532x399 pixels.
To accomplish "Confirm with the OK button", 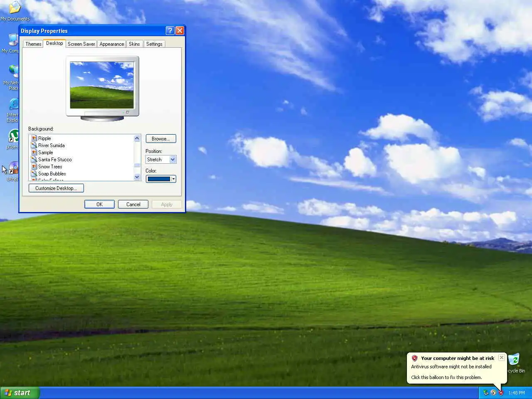I will click(x=99, y=204).
